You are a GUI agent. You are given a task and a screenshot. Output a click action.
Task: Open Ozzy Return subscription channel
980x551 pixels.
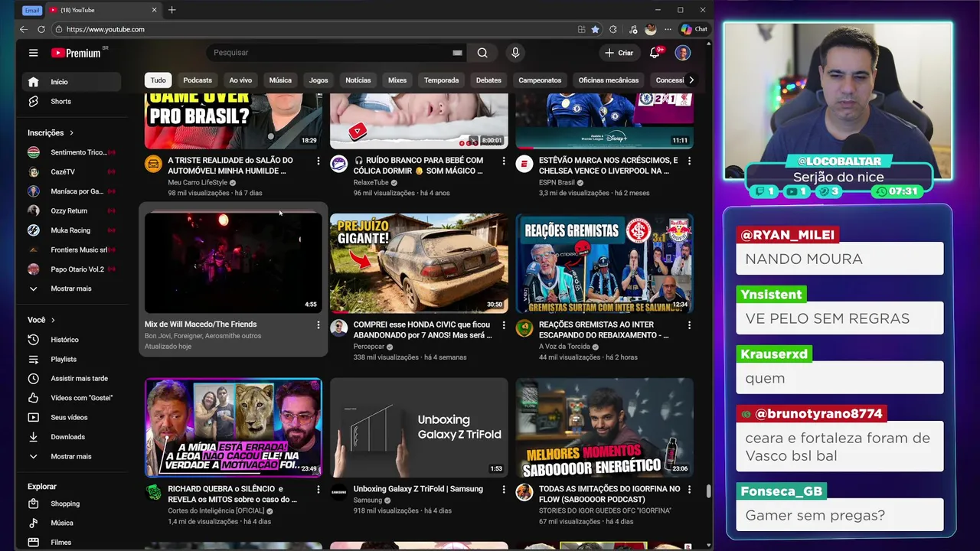coord(71,210)
